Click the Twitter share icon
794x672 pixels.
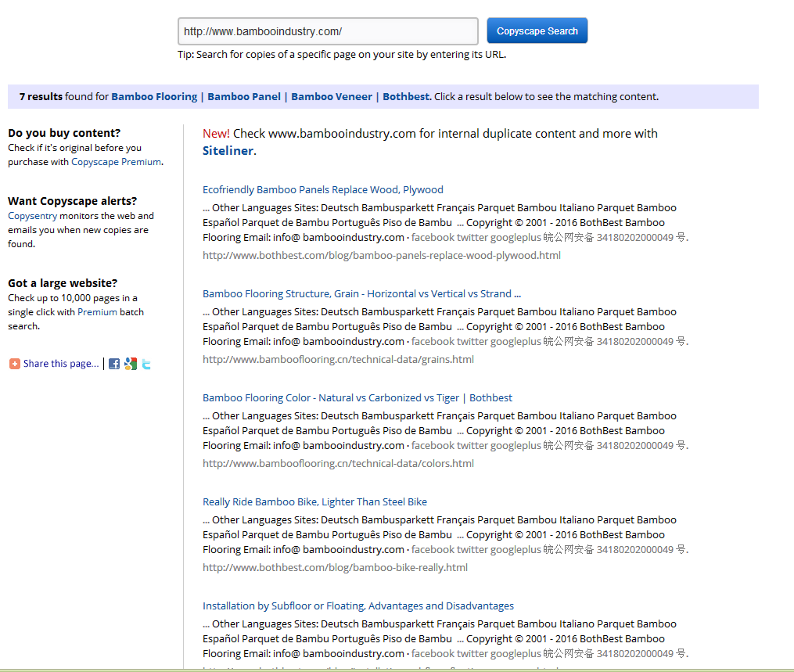coord(146,364)
